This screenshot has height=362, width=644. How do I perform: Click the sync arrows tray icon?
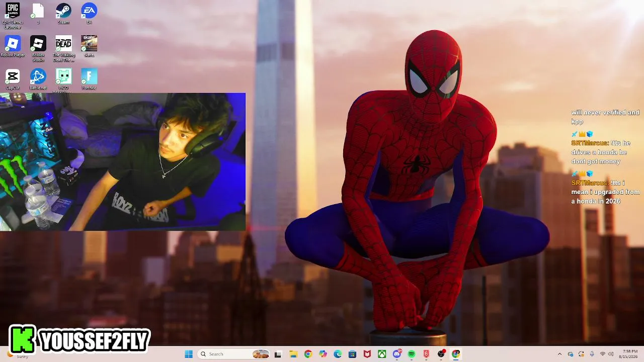[581, 354]
